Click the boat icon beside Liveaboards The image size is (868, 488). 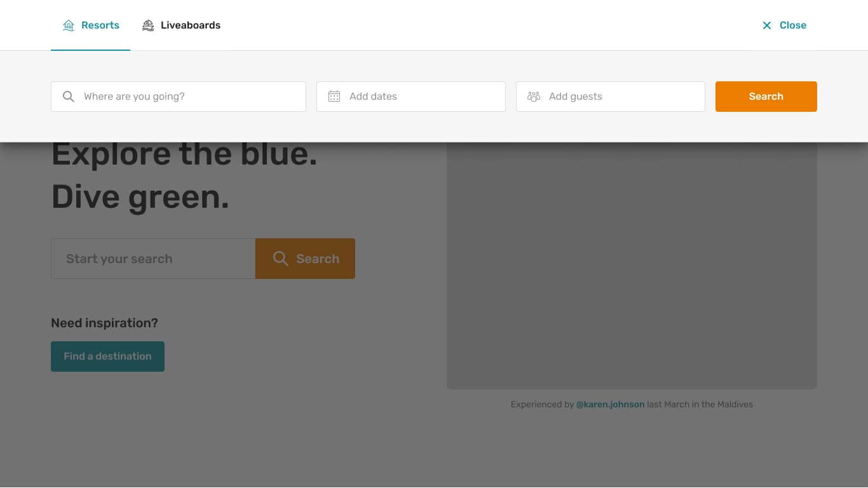tap(148, 25)
